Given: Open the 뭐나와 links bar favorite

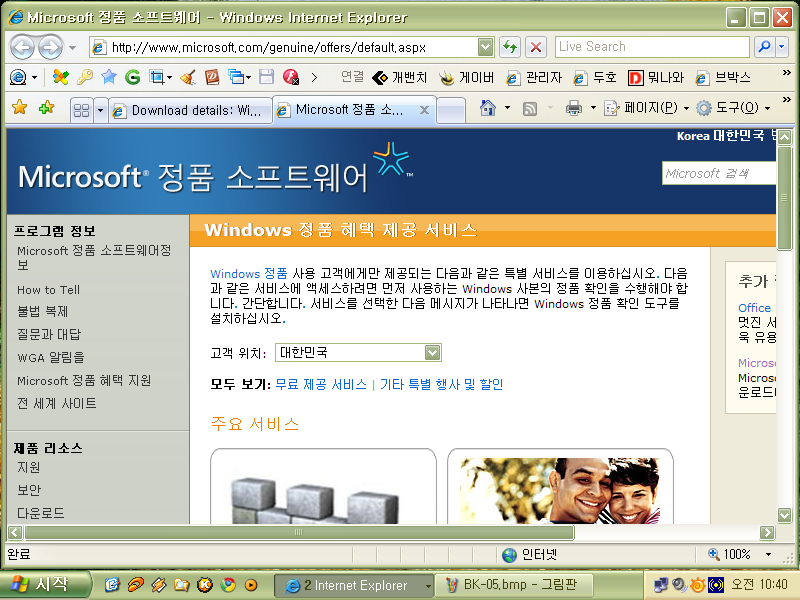Looking at the screenshot, I should click(x=656, y=78).
